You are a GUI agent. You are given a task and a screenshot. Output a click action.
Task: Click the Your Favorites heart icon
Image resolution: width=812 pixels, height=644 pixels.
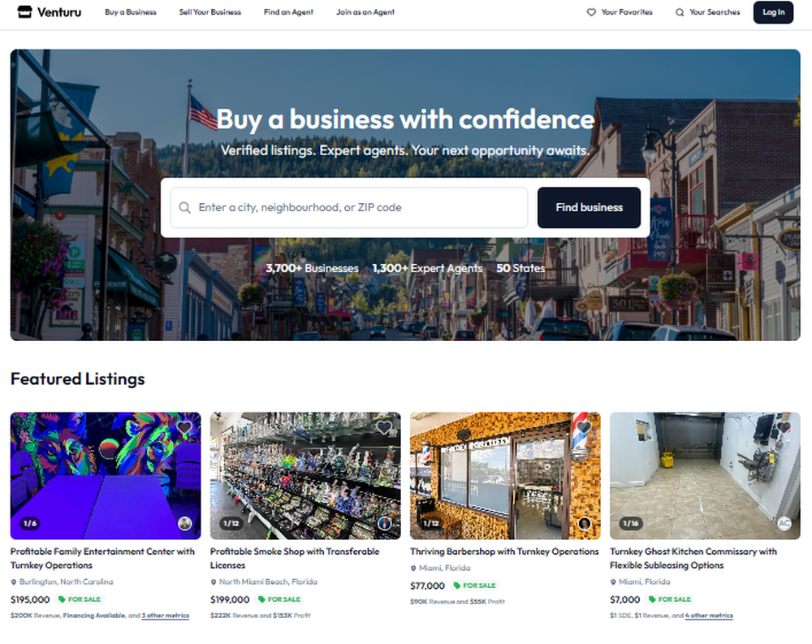591,12
